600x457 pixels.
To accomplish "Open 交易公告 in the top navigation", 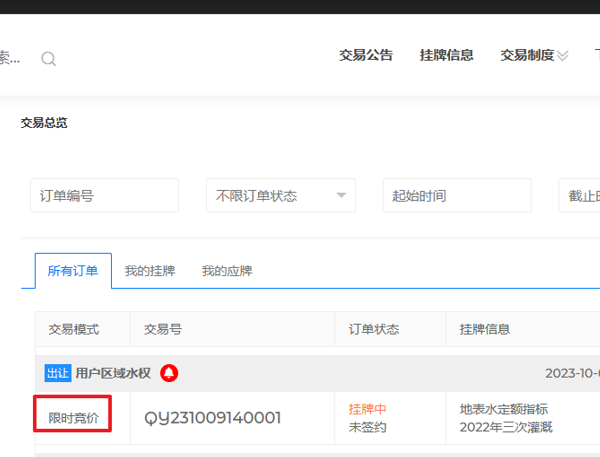I will click(366, 55).
